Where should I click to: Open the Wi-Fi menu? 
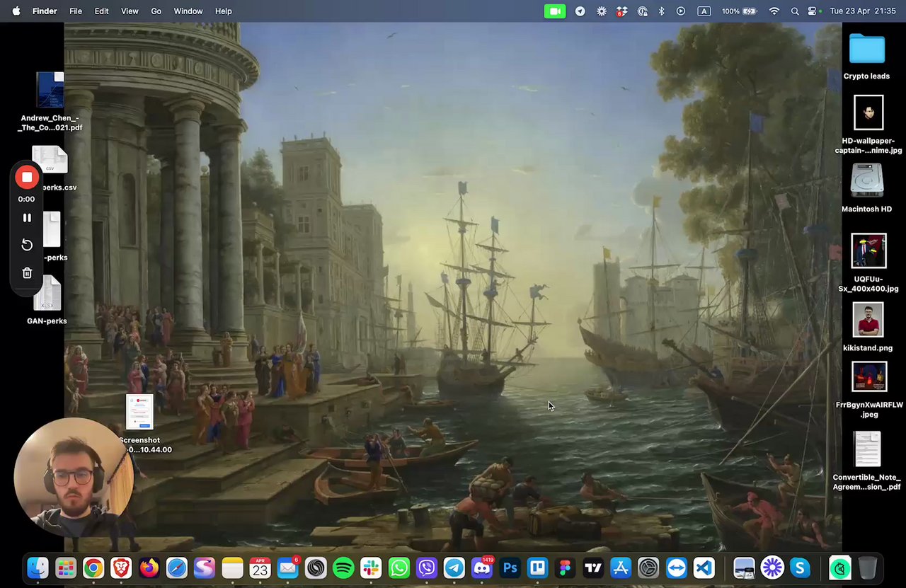pyautogui.click(x=774, y=11)
